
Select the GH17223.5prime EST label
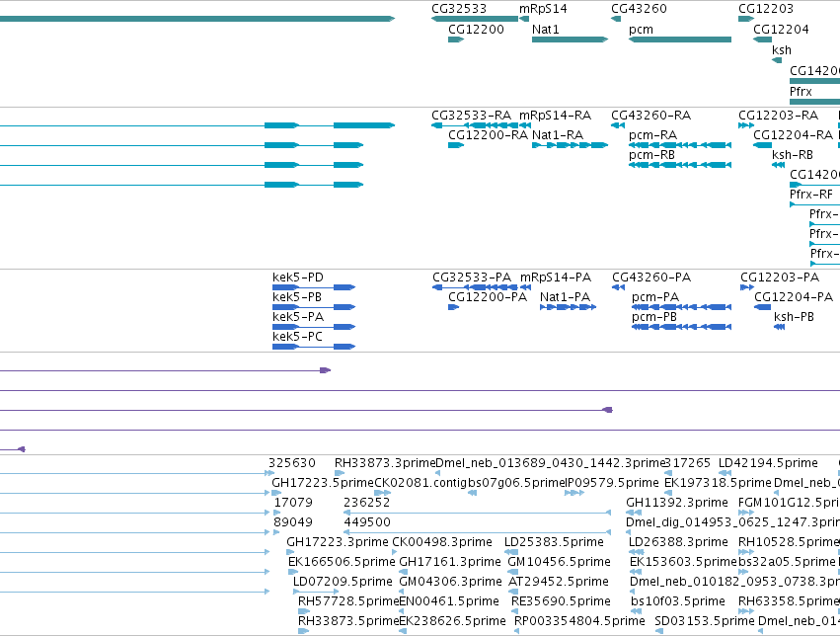click(323, 483)
